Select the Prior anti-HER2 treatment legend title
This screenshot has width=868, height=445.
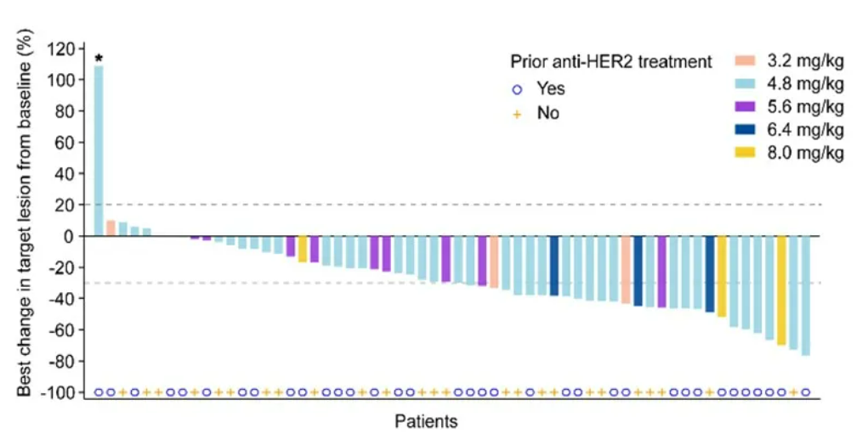pyautogui.click(x=610, y=61)
